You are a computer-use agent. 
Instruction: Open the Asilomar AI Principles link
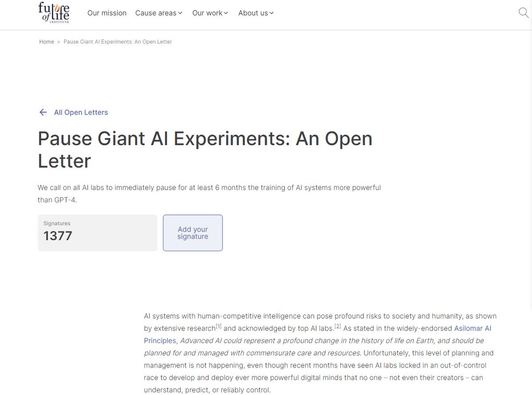tap(318, 335)
